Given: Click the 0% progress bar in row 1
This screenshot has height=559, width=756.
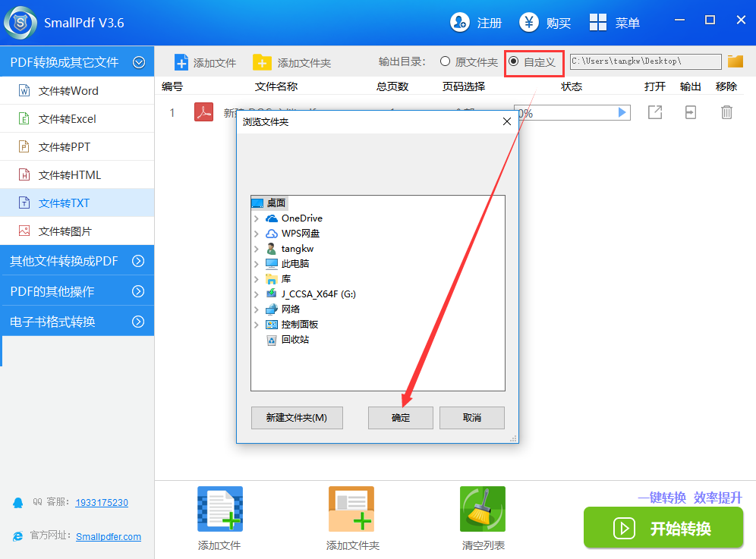Looking at the screenshot, I should point(572,113).
